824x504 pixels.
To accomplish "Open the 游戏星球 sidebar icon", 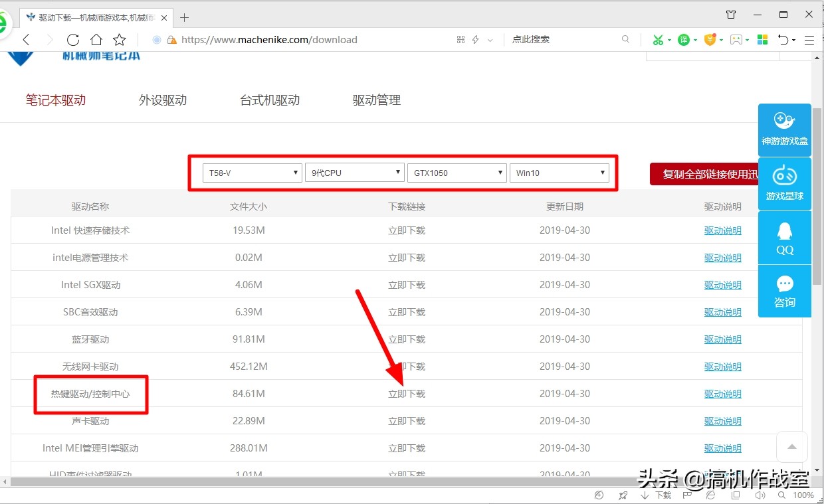I will tap(784, 183).
